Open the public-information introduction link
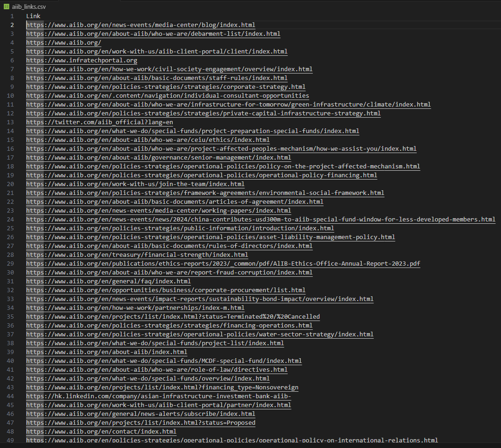Image resolution: width=501 pixels, height=448 pixels. (180, 228)
